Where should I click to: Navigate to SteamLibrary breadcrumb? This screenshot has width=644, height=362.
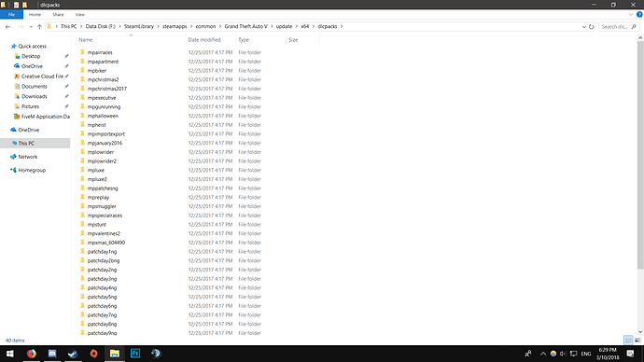coord(139,26)
